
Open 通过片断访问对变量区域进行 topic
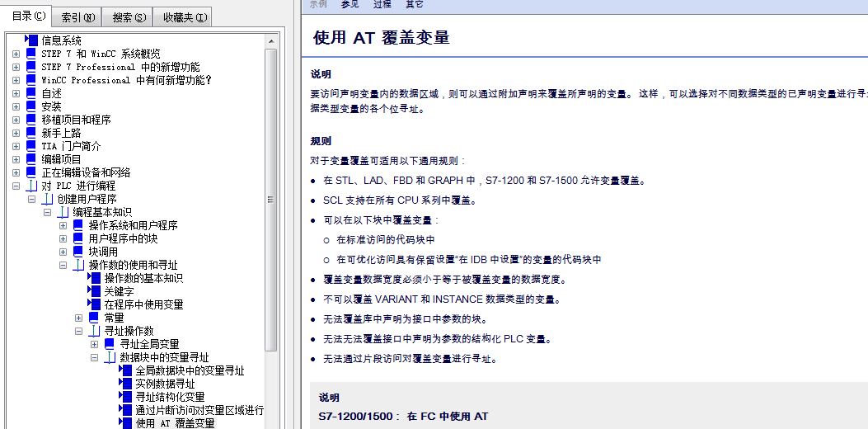coord(199,410)
